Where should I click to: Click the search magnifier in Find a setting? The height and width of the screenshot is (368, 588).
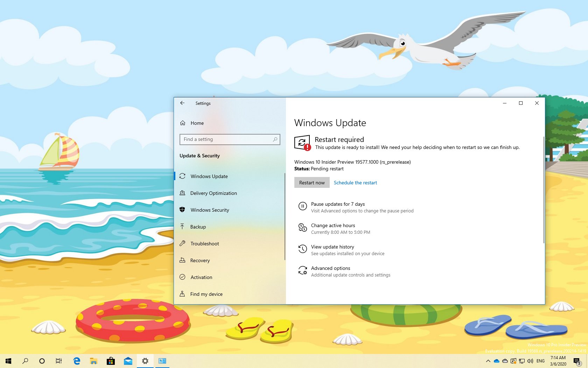[275, 139]
